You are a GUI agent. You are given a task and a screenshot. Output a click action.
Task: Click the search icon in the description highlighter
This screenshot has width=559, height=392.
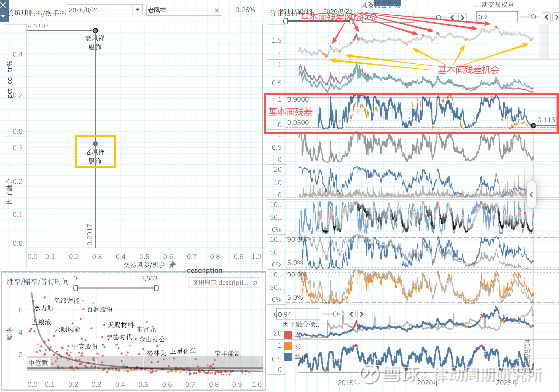[x=255, y=283]
